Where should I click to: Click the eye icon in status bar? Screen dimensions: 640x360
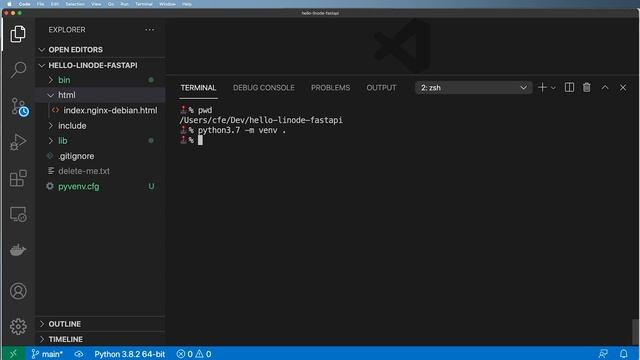coord(79,354)
